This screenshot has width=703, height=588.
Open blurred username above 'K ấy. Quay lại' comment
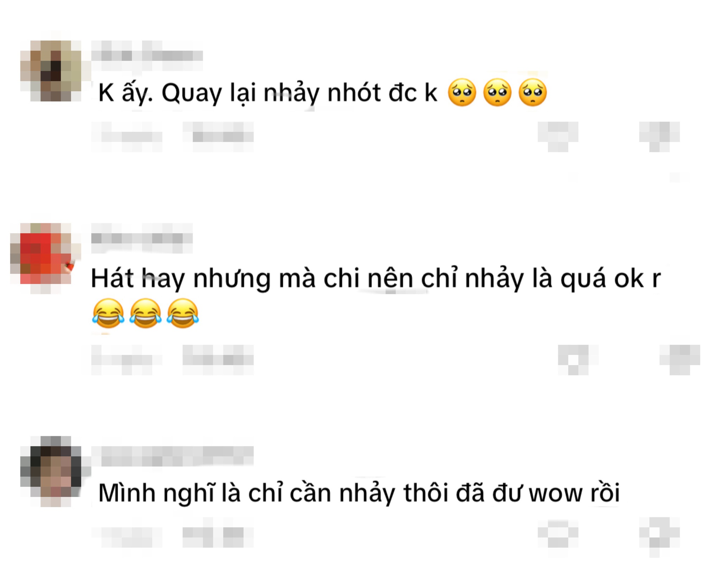(x=147, y=56)
